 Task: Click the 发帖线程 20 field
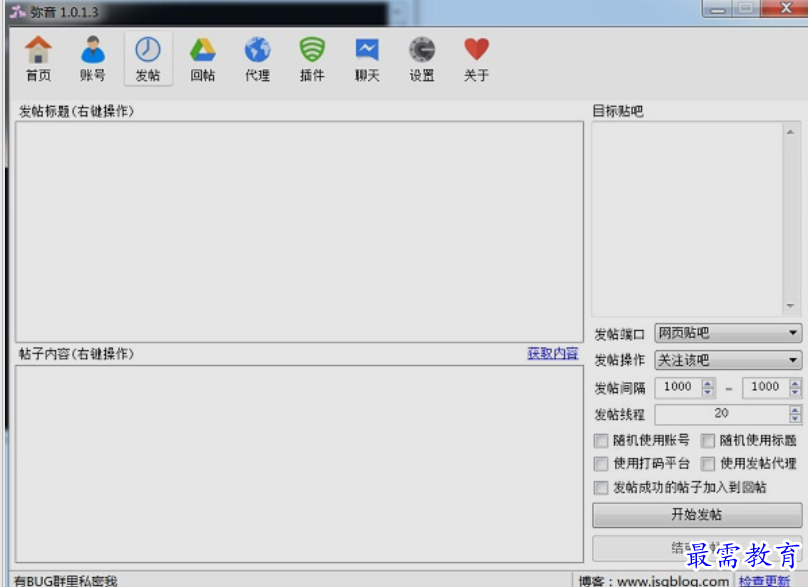point(722,414)
